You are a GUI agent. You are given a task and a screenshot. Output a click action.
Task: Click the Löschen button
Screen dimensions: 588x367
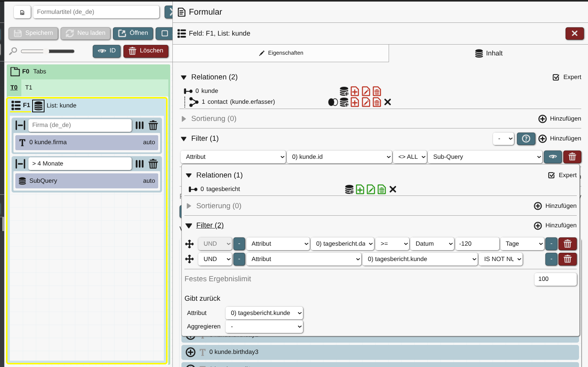(x=146, y=51)
